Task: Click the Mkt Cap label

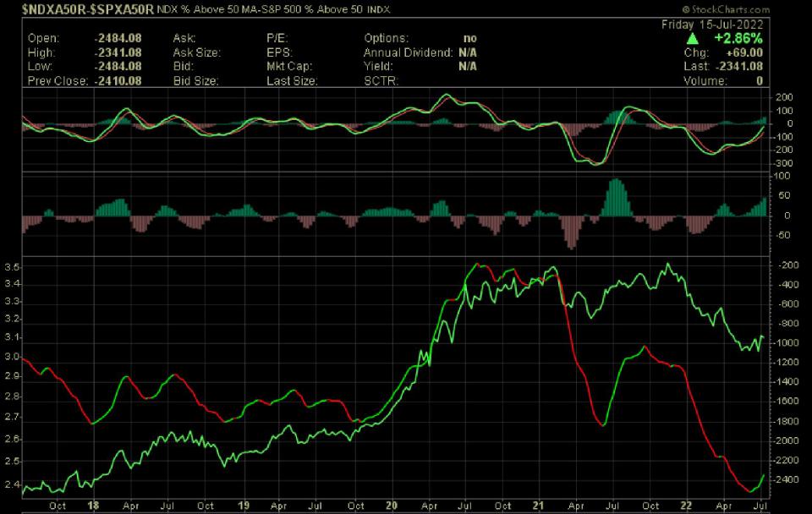Action: click(289, 66)
